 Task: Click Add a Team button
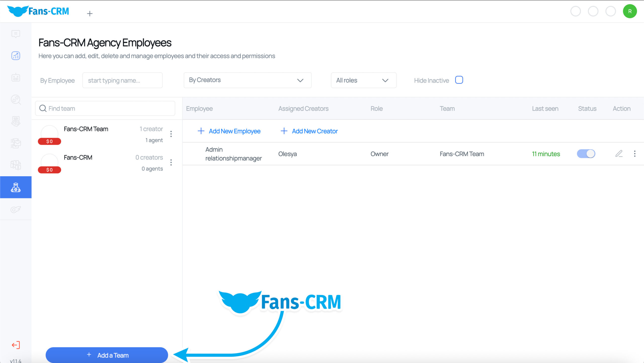(107, 355)
